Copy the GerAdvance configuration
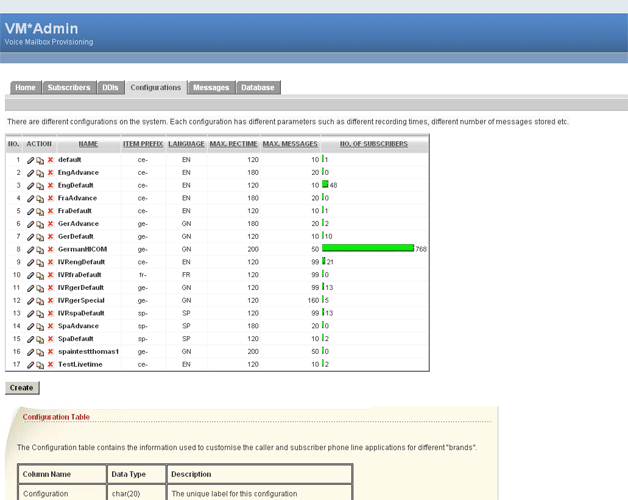 (x=40, y=224)
